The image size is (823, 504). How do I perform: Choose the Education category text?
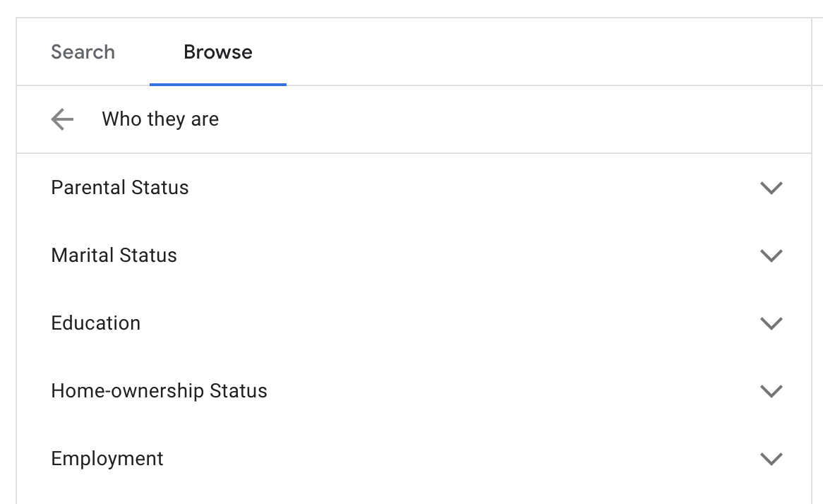95,323
